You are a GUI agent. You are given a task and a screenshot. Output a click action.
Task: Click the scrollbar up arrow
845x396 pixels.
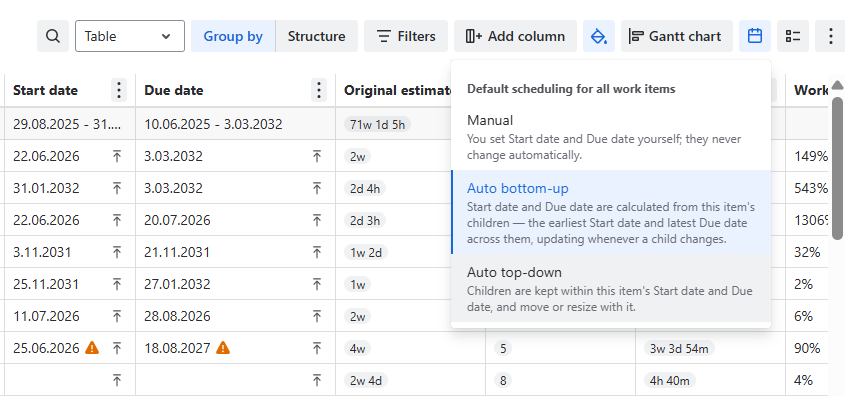point(837,85)
